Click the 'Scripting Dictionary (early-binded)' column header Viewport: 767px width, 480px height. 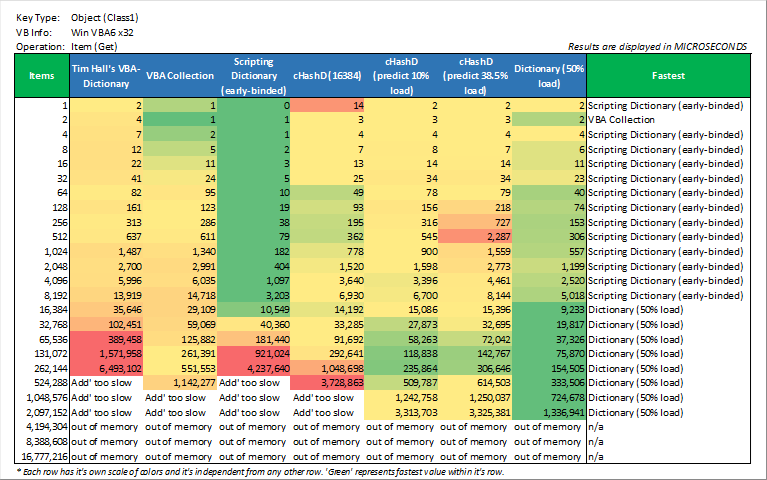252,76
